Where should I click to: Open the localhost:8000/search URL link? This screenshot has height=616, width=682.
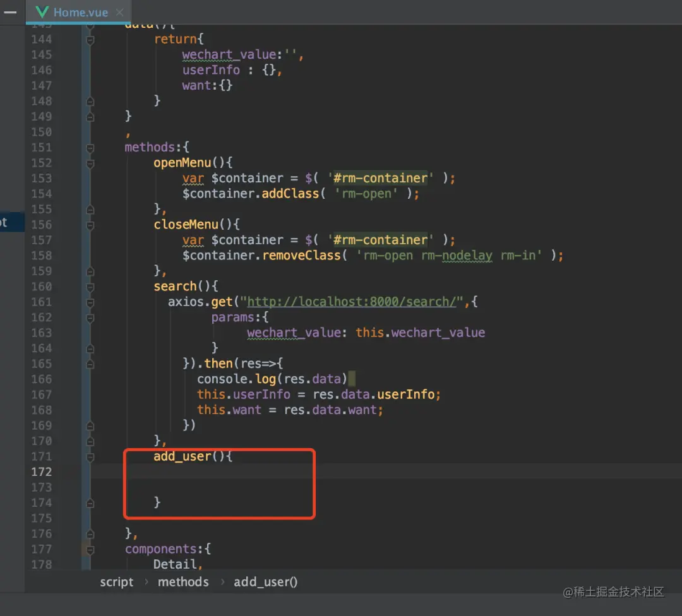tap(352, 301)
